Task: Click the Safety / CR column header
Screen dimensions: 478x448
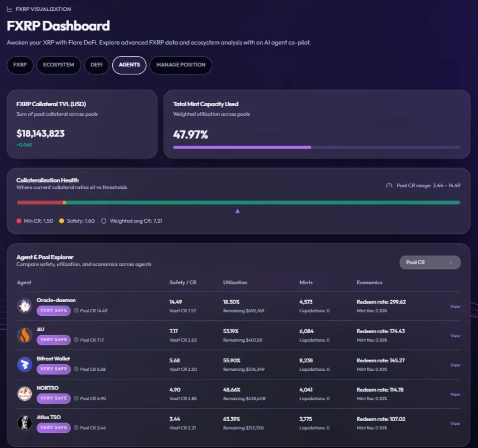Action: [183, 283]
